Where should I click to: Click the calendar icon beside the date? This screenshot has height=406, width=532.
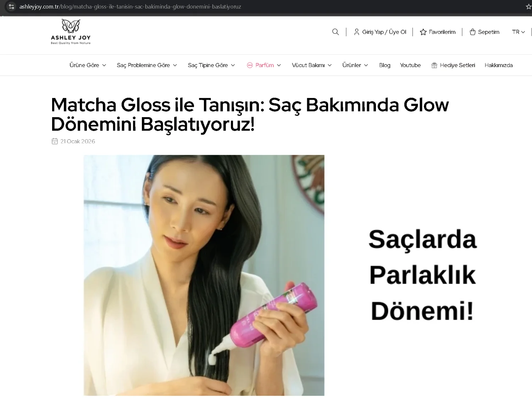(55, 141)
